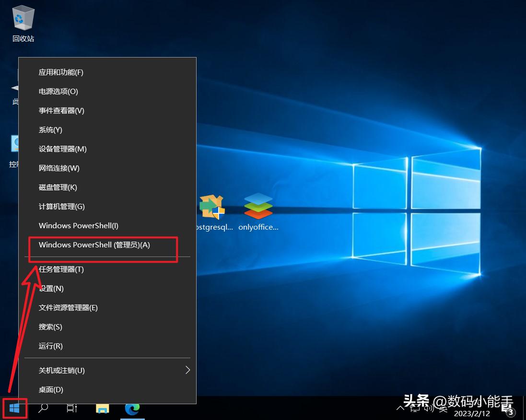Choose 应用和功能(F) from the menu
The width and height of the screenshot is (526, 420).
pyautogui.click(x=107, y=72)
